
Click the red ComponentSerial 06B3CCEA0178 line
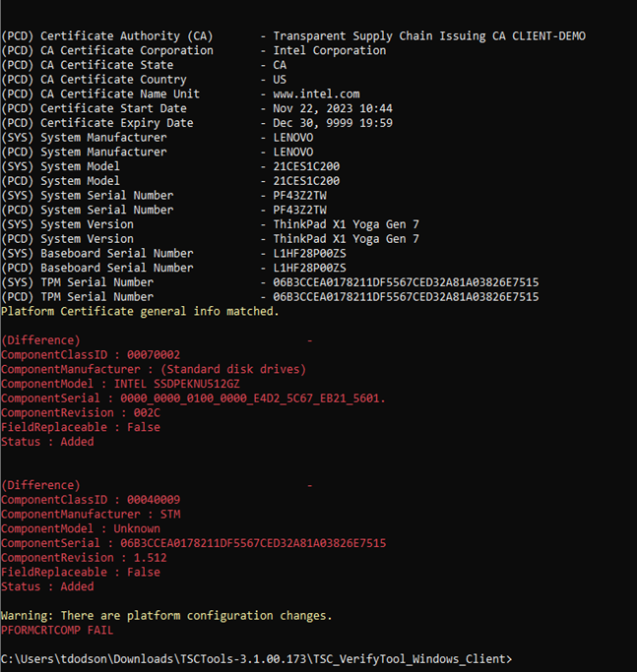click(x=193, y=543)
